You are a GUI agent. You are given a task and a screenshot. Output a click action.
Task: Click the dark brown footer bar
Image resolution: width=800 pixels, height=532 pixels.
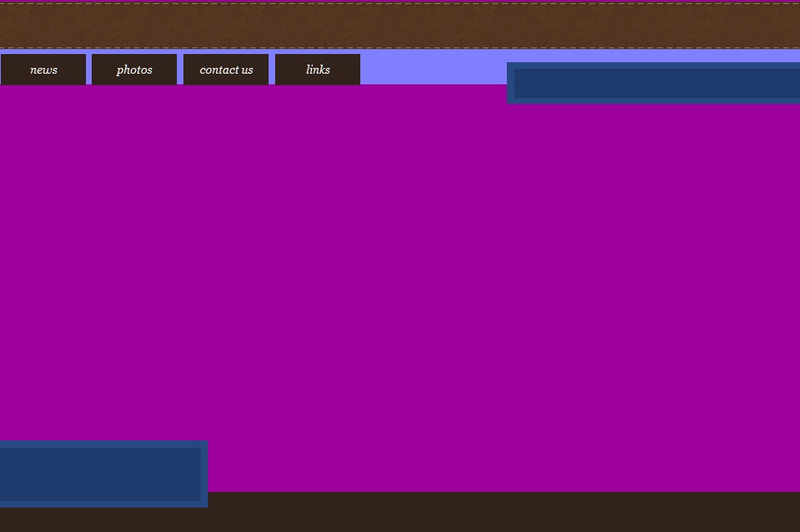click(491, 512)
